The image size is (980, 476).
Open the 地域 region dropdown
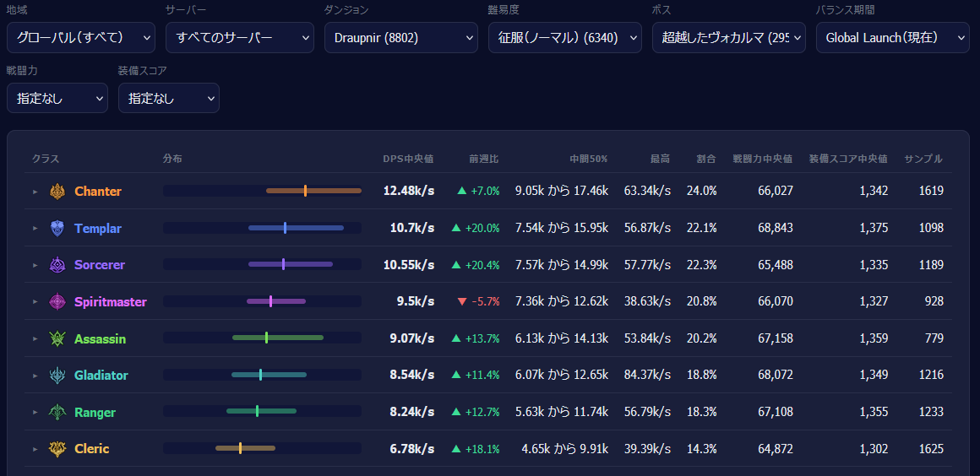tap(80, 37)
